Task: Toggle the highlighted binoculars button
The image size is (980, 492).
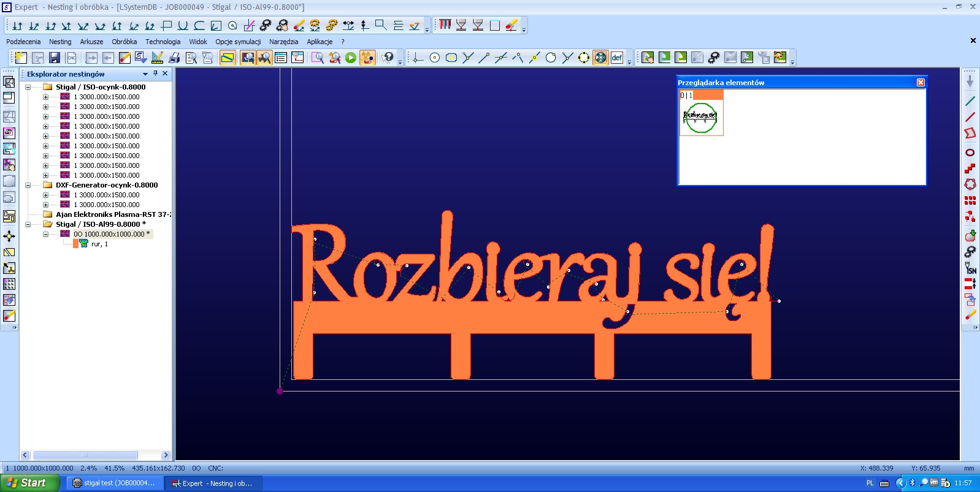Action: point(264,58)
